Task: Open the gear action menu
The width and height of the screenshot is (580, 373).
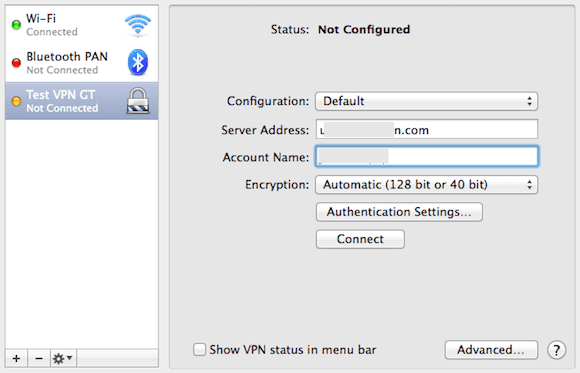Action: [63, 358]
